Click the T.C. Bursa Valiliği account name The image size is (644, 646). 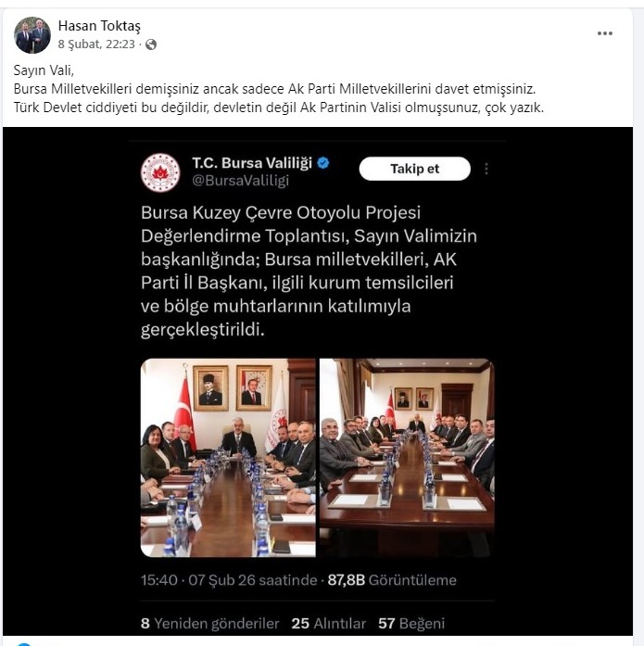tap(252, 163)
